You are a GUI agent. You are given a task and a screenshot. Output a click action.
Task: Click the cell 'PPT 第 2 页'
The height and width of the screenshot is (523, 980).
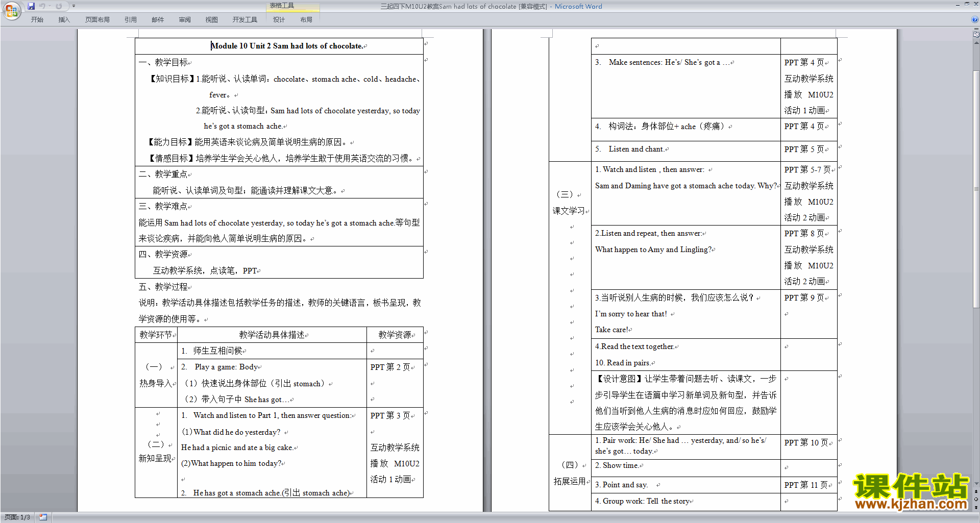click(390, 367)
